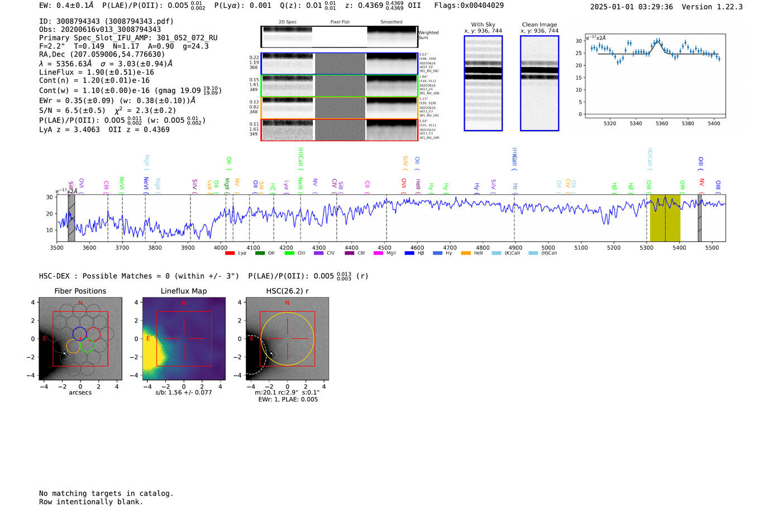Open the Gaussian emission line fit plot
The height and width of the screenshot is (532, 782).
tap(655, 76)
